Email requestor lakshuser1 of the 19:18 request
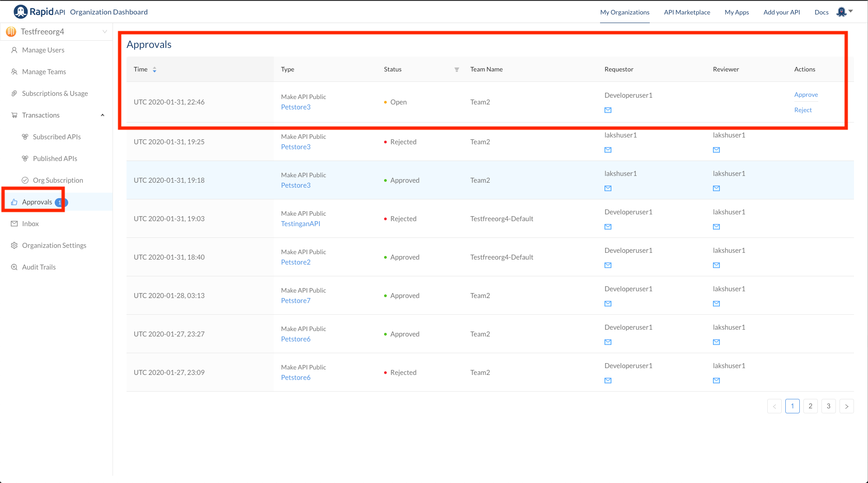The image size is (868, 483). click(608, 188)
